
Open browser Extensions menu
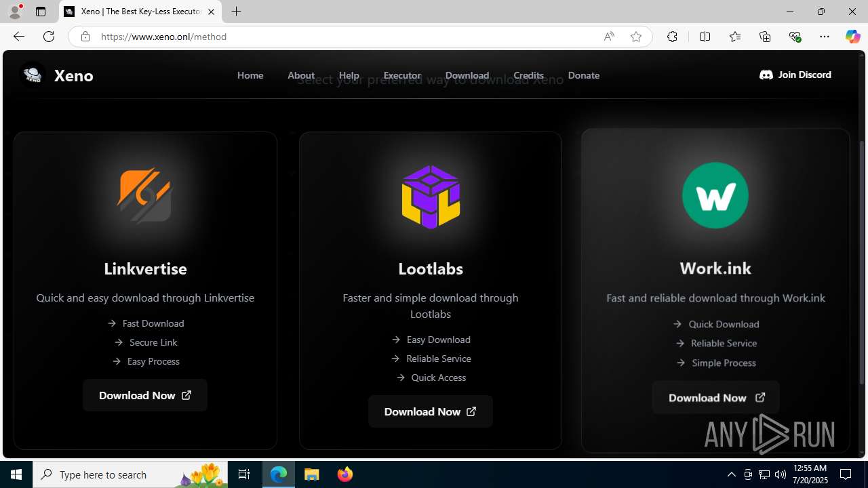click(x=672, y=37)
